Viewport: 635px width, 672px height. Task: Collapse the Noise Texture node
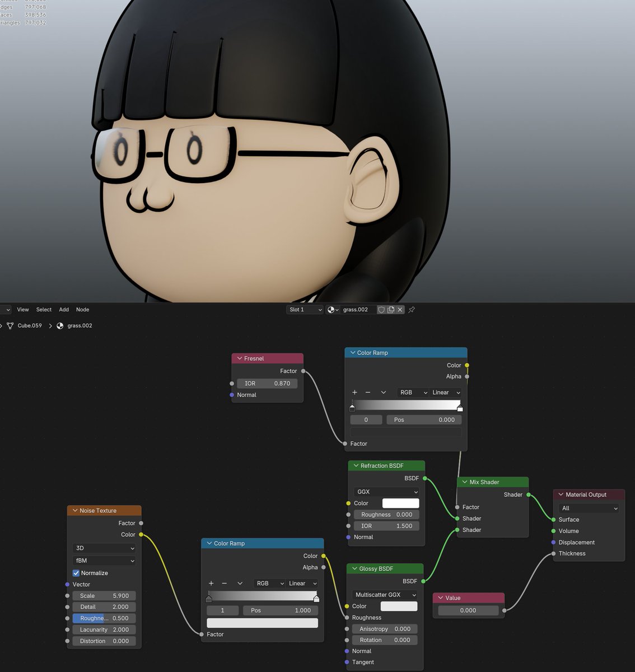pos(75,511)
